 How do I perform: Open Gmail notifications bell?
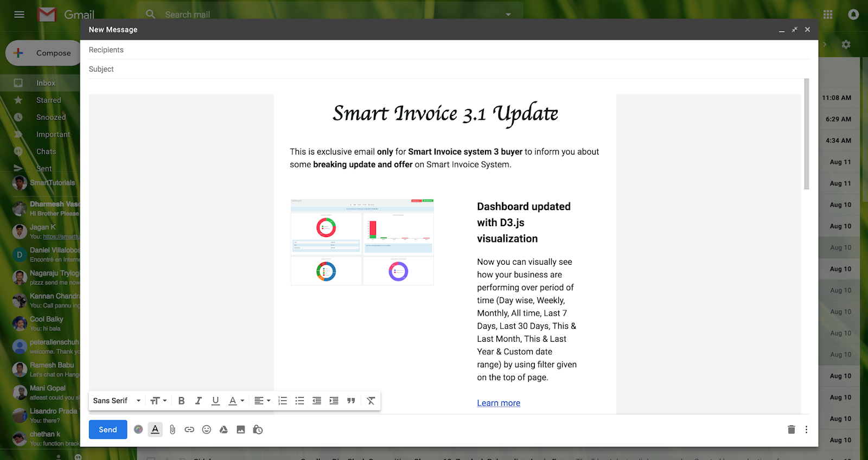(853, 15)
